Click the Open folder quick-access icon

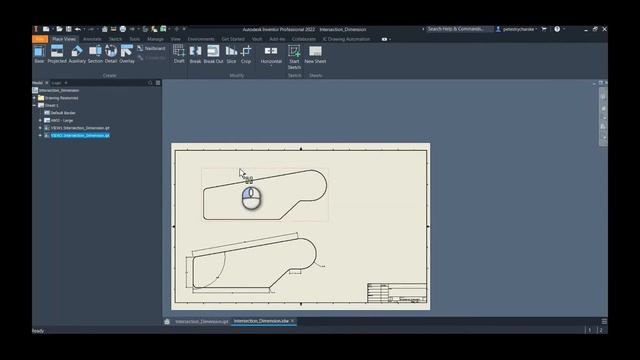(59, 29)
